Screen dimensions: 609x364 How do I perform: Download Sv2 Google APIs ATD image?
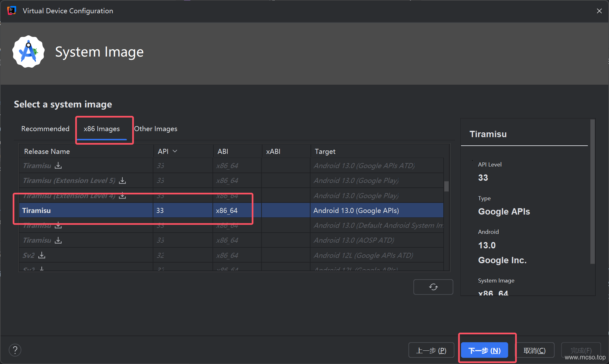click(42, 255)
